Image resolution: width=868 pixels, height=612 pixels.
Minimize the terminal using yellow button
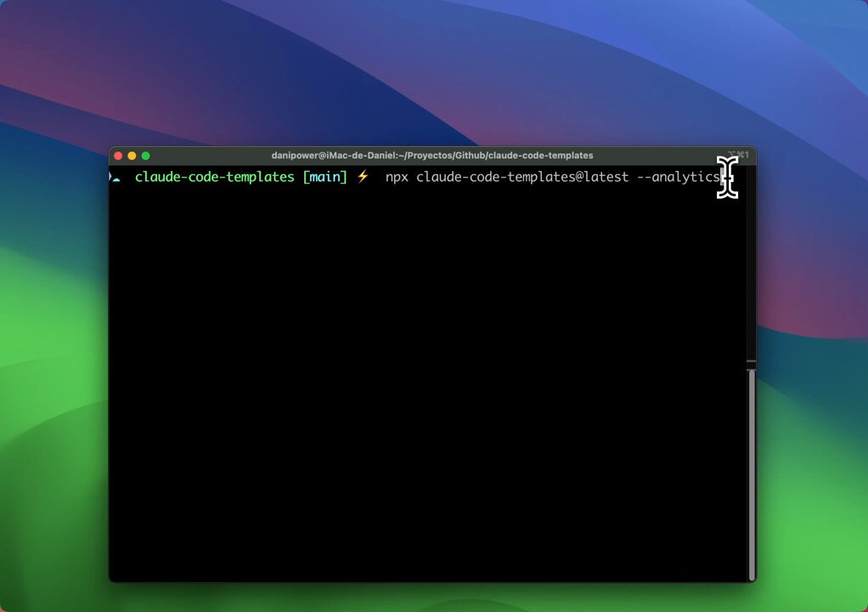point(132,156)
